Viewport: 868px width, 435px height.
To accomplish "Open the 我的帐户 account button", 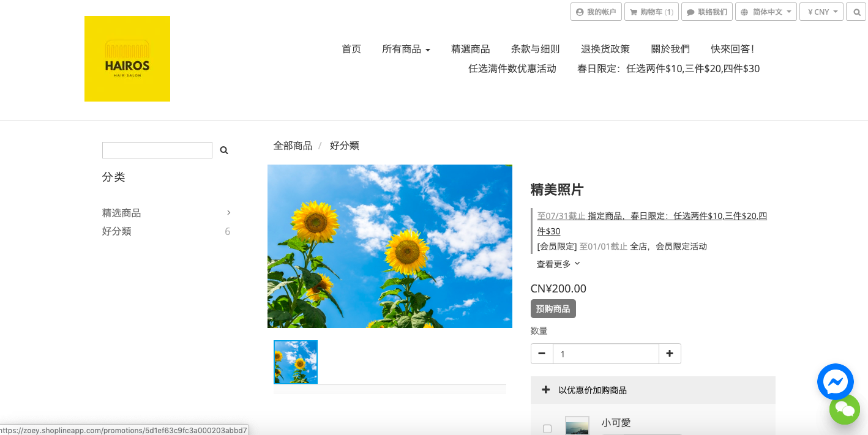I will click(596, 12).
